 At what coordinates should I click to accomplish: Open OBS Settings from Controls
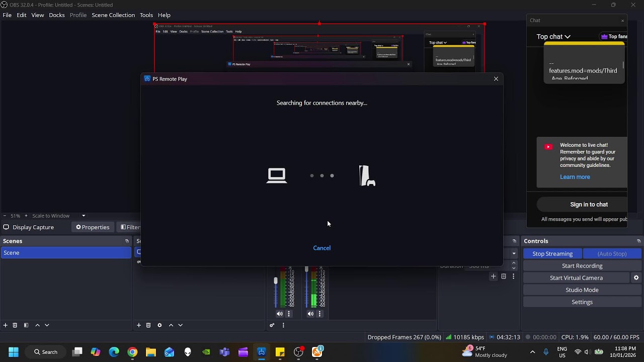582,302
